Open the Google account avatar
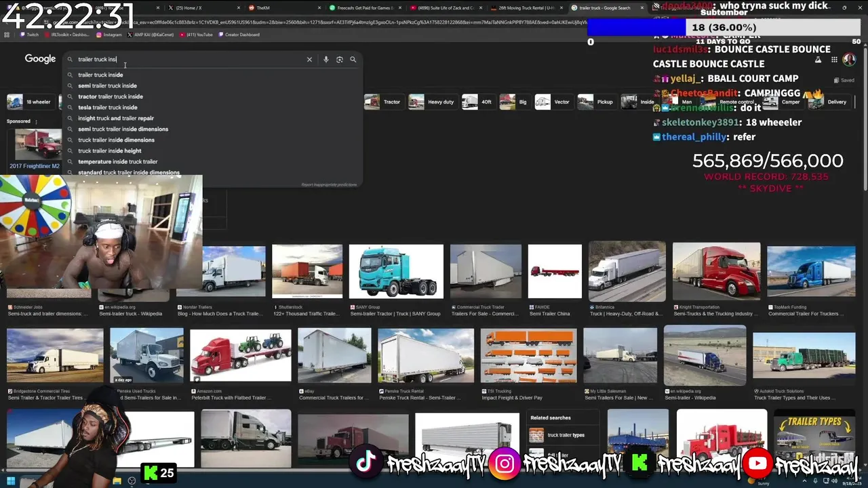This screenshot has height=488, width=868. click(x=849, y=60)
